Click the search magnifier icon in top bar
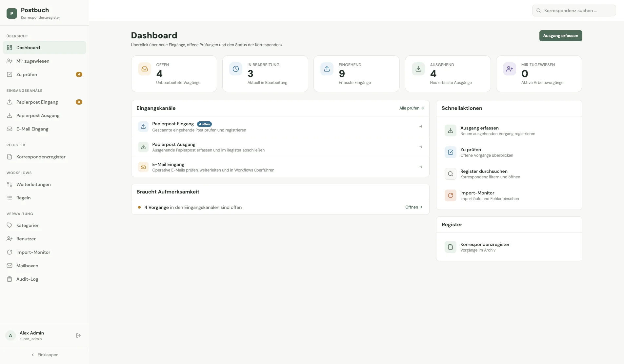Image resolution: width=624 pixels, height=364 pixels. pyautogui.click(x=538, y=10)
